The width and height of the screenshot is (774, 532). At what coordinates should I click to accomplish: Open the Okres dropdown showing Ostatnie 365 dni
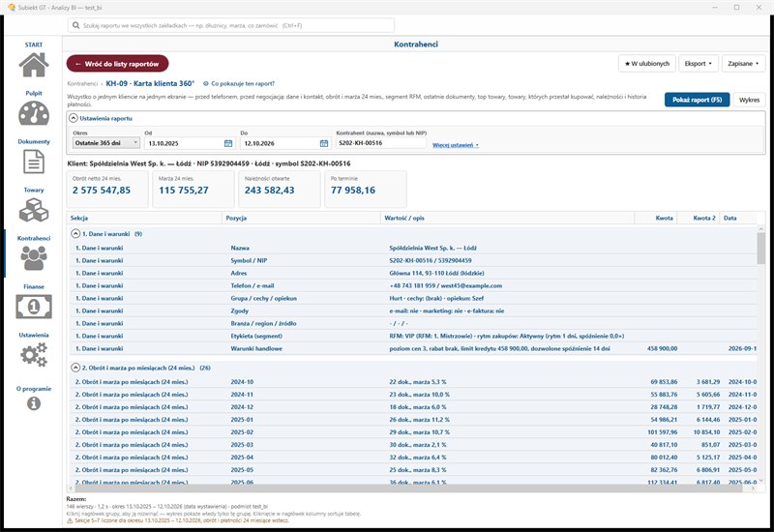(106, 143)
